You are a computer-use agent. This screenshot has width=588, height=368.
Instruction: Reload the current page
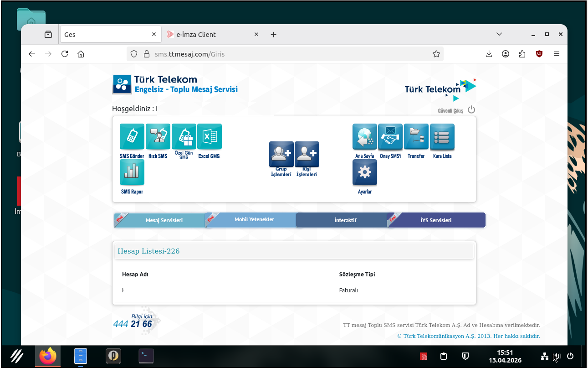[x=65, y=54]
